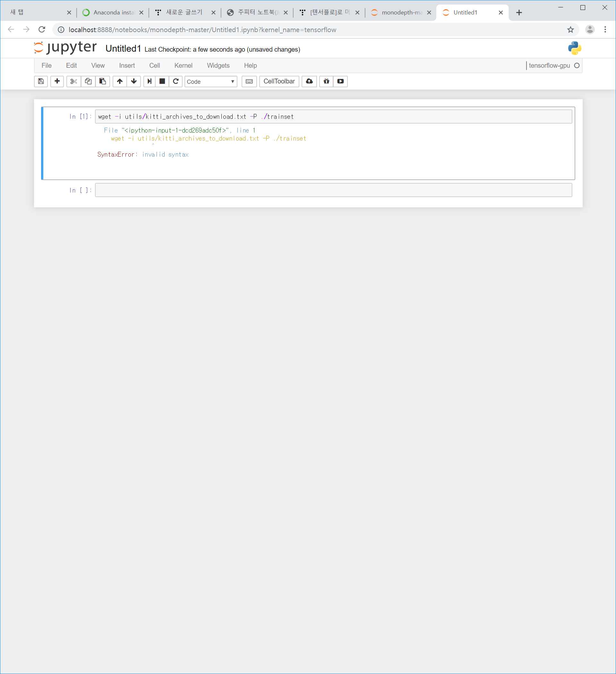Image resolution: width=616 pixels, height=674 pixels.
Task: Open the Code cell type dropdown
Action: [x=210, y=82]
